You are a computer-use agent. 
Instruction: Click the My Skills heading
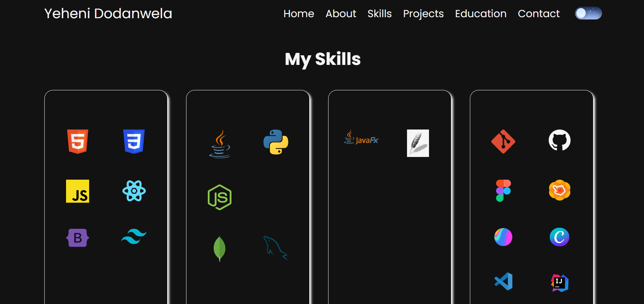pyautogui.click(x=323, y=59)
